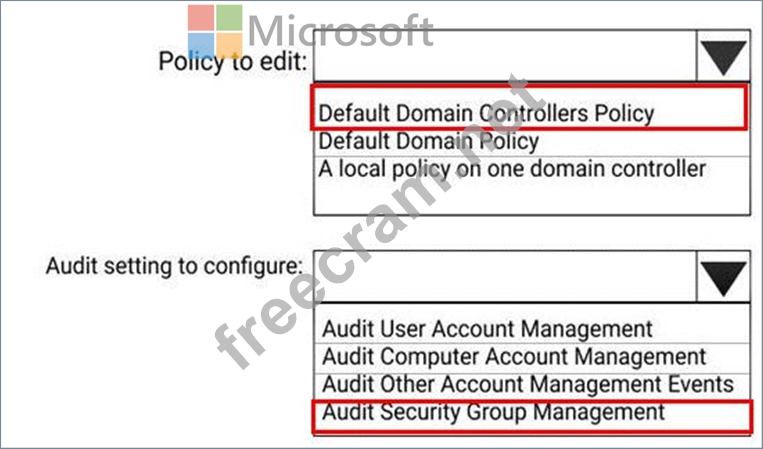The height and width of the screenshot is (449, 763).
Task: Click the Microsoft four-square logo icon
Action: pos(215,32)
